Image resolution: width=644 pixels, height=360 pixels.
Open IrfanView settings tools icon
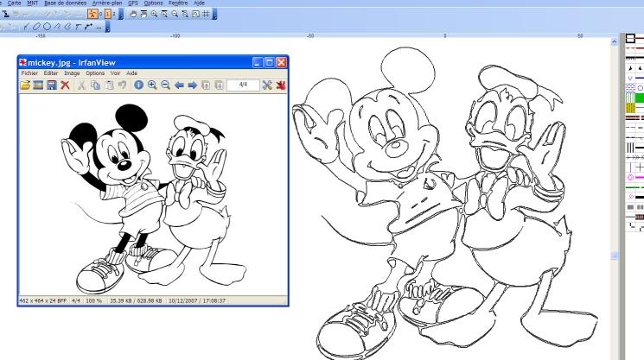pyautogui.click(x=267, y=85)
